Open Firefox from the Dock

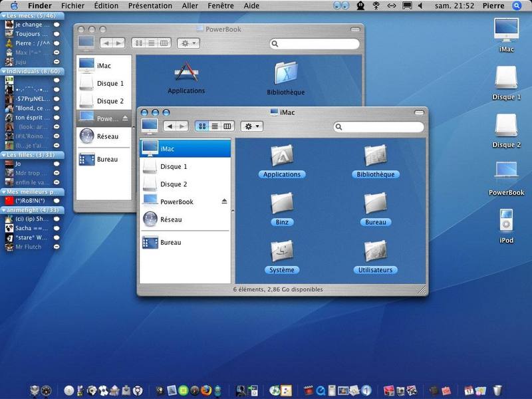206,390
